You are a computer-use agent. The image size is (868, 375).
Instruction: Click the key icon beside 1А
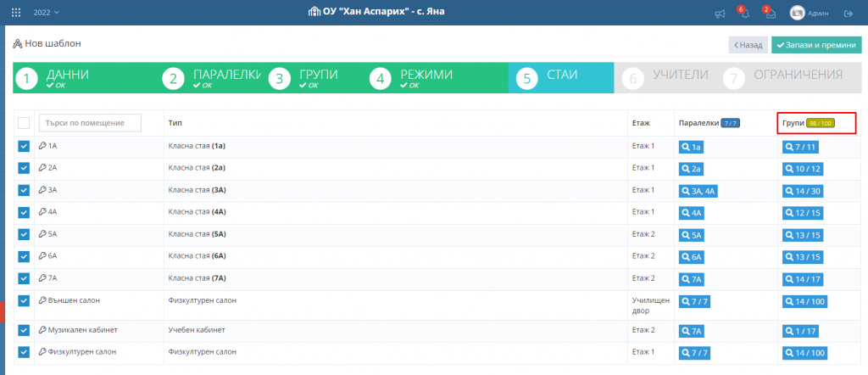tap(42, 146)
